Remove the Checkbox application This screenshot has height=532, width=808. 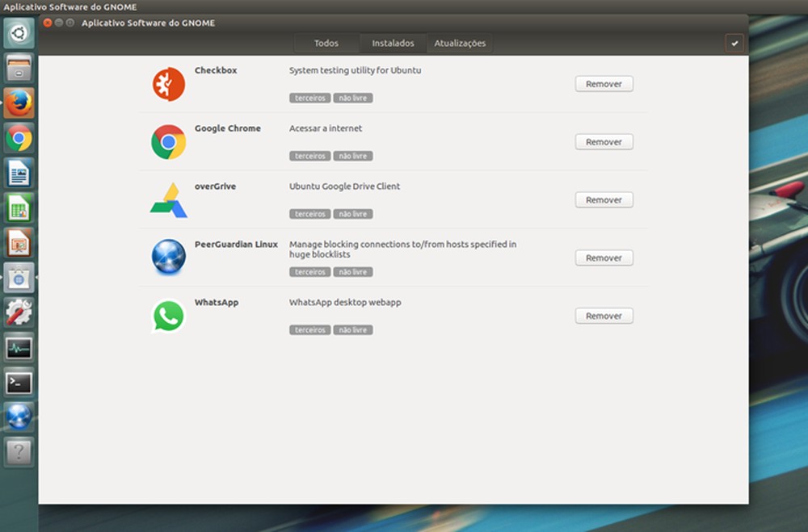pos(604,83)
